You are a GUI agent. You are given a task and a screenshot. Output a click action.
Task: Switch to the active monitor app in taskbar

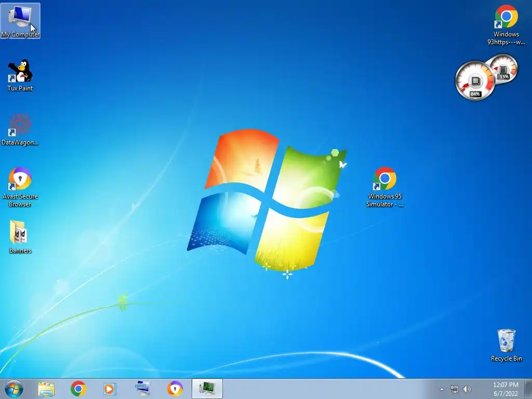coord(207,389)
